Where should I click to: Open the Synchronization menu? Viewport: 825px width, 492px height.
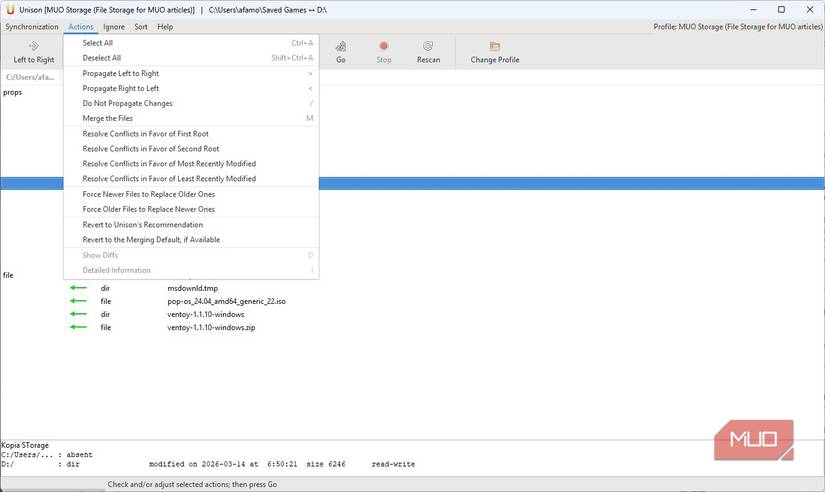click(x=32, y=27)
